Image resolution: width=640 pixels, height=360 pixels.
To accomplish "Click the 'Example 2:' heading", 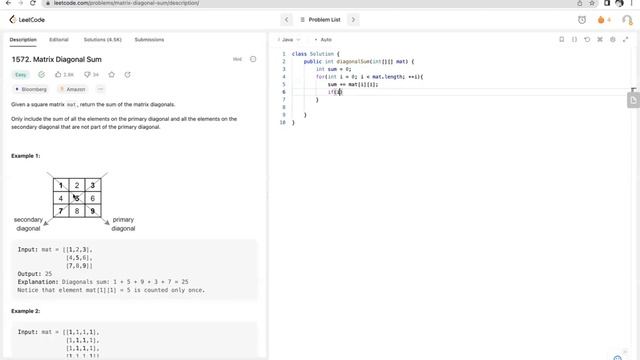I will click(x=26, y=311).
